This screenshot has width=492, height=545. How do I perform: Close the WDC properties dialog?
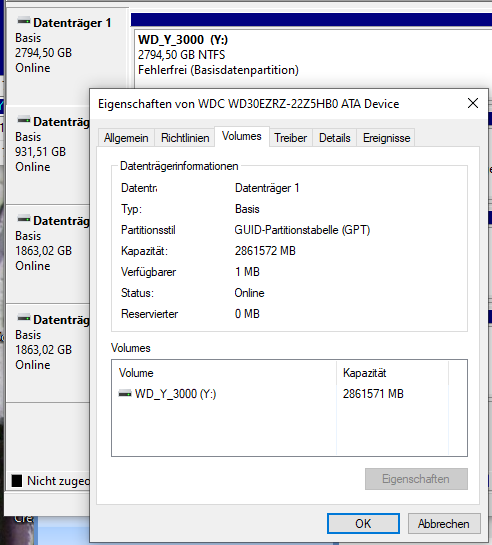(x=473, y=103)
